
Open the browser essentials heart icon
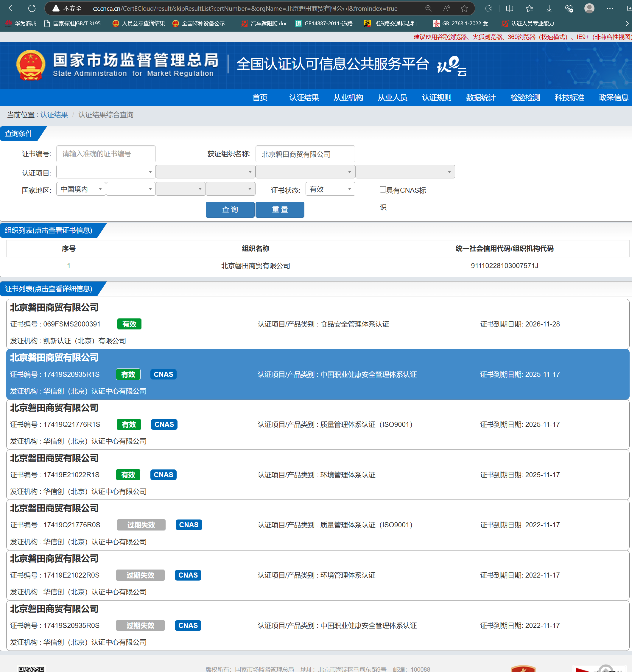[x=569, y=8]
